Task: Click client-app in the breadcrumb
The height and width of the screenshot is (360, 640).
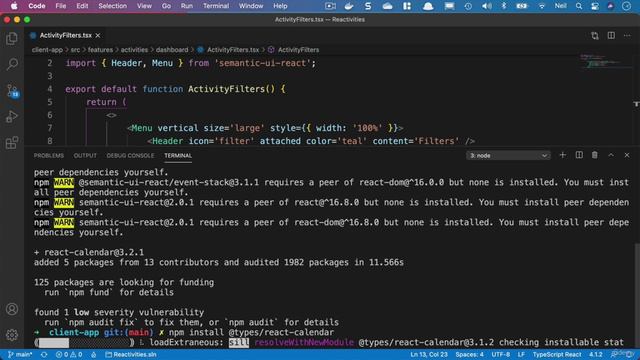Action: tap(47, 50)
